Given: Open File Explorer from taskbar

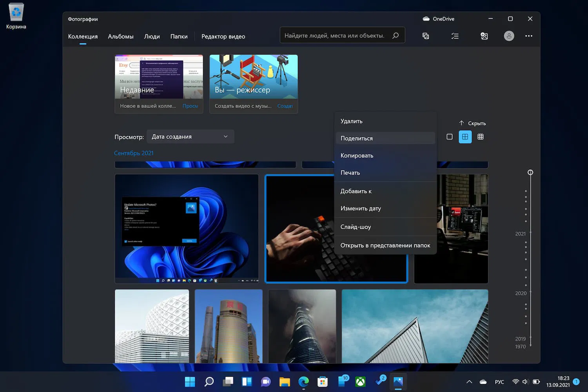Looking at the screenshot, I should tap(285, 381).
